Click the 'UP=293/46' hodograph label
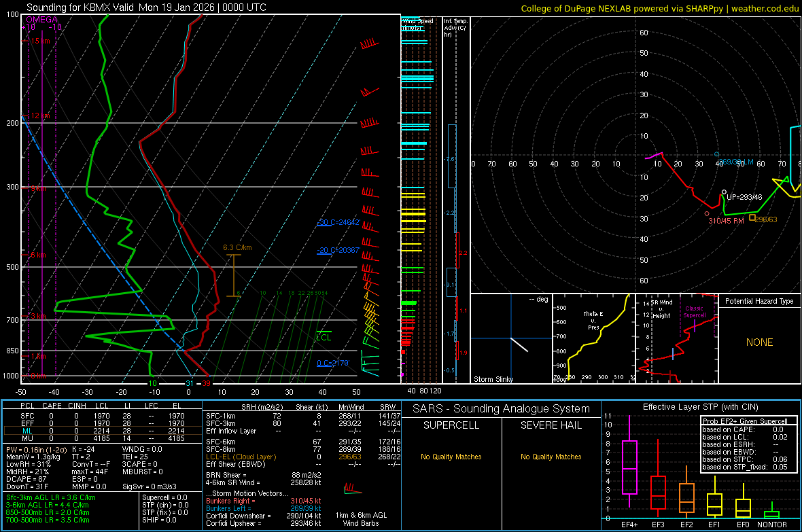802x532 pixels. point(744,197)
